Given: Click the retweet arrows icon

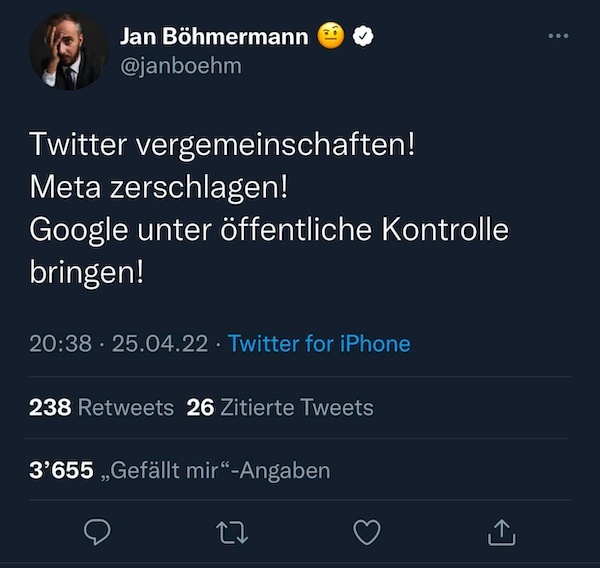Looking at the screenshot, I should (x=232, y=533).
